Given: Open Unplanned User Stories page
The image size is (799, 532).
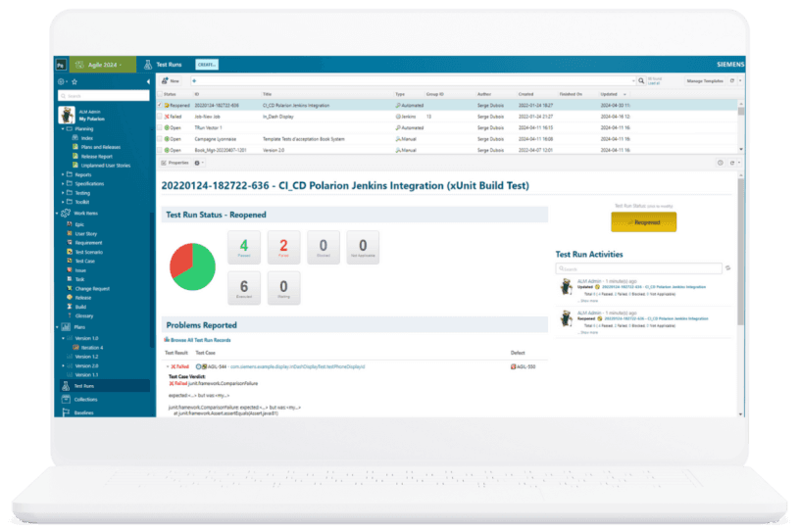Looking at the screenshot, I should coord(101,166).
